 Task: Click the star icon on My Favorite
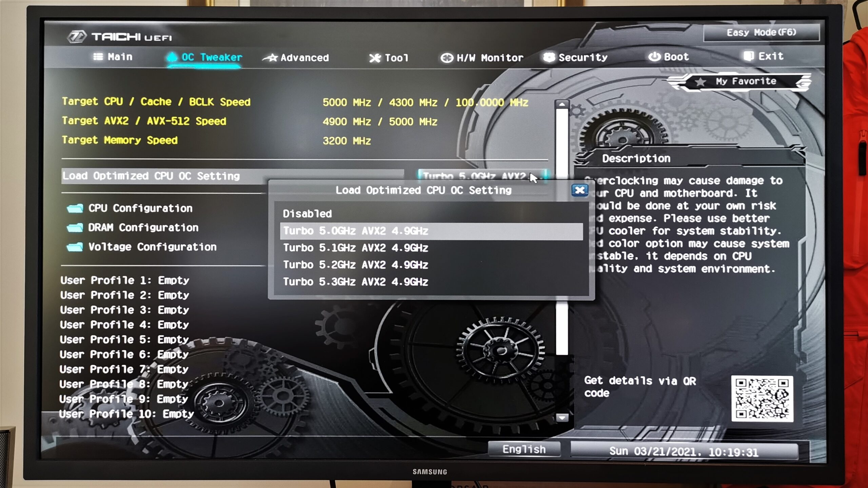click(700, 82)
